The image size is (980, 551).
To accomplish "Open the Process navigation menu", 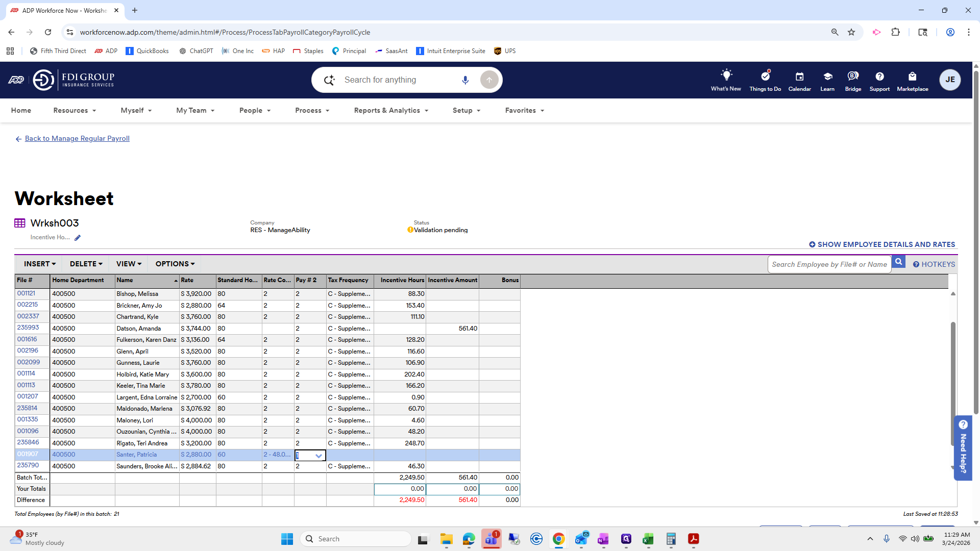I will pos(312,110).
